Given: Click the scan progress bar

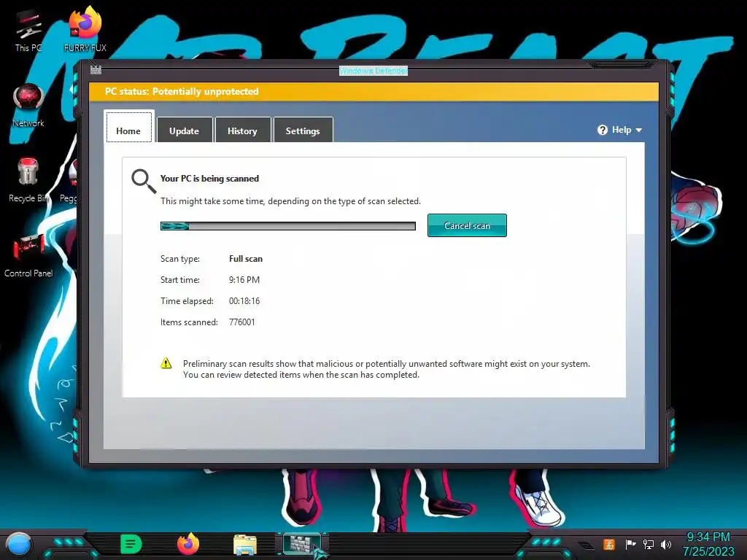Looking at the screenshot, I should tap(287, 226).
